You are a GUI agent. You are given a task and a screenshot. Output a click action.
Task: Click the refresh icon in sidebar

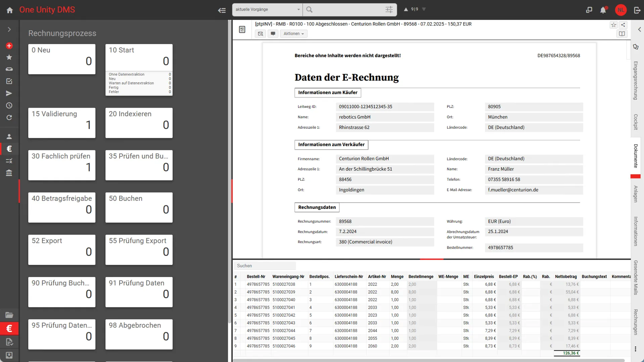9,118
